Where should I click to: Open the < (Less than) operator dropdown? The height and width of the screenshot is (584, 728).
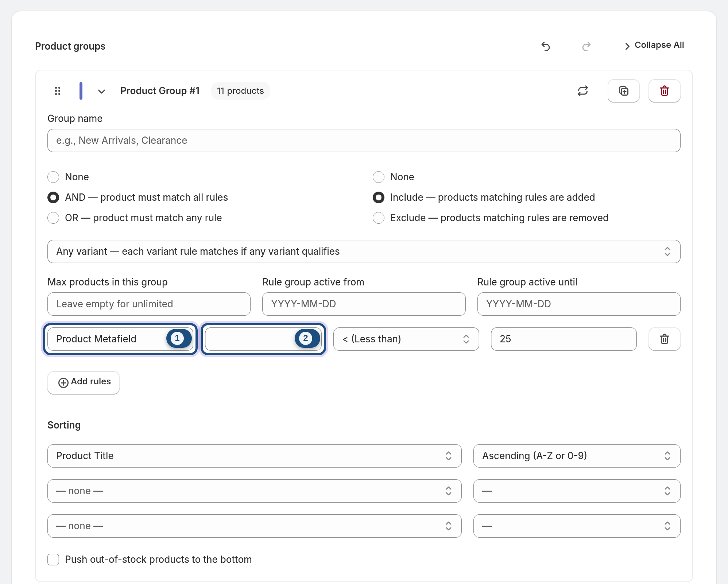coord(406,339)
